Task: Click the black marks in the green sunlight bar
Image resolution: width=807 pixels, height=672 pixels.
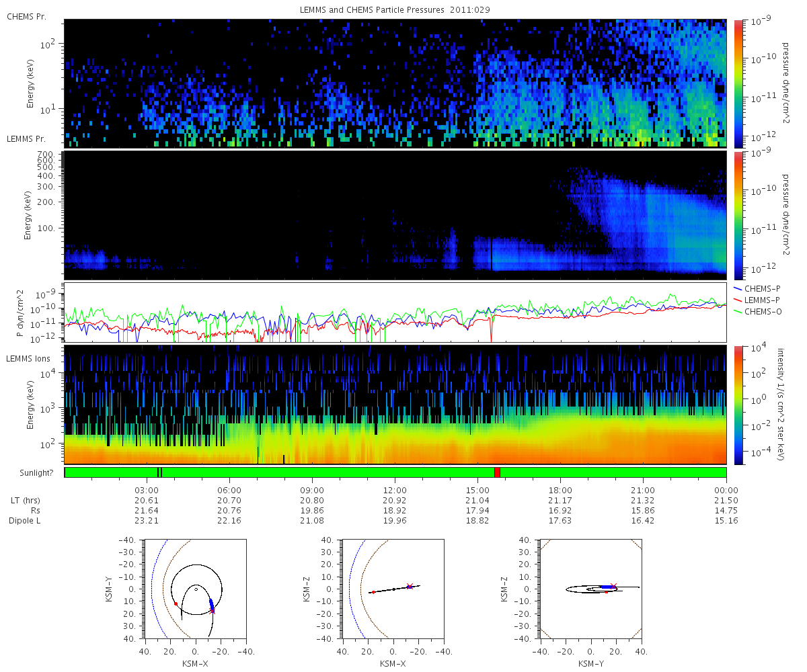Action: [x=159, y=472]
